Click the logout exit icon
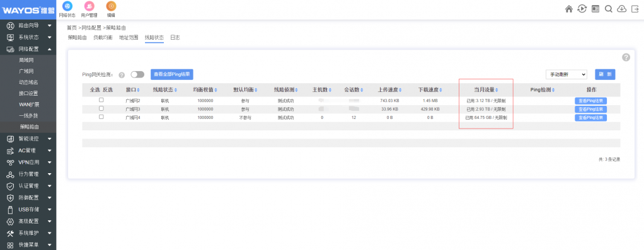This screenshot has width=644, height=250. [635, 9]
